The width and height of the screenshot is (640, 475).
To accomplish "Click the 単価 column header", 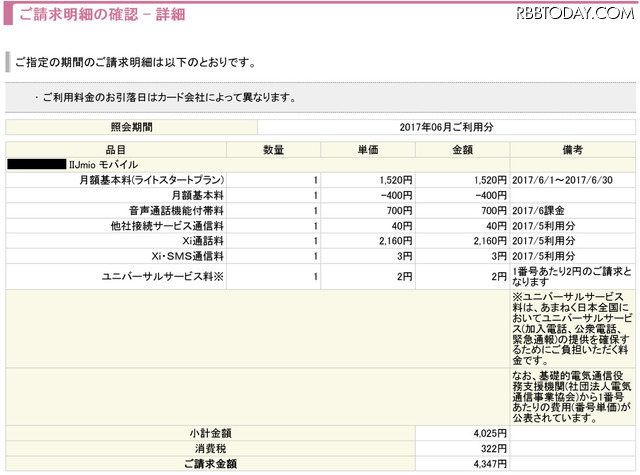I will [x=367, y=149].
